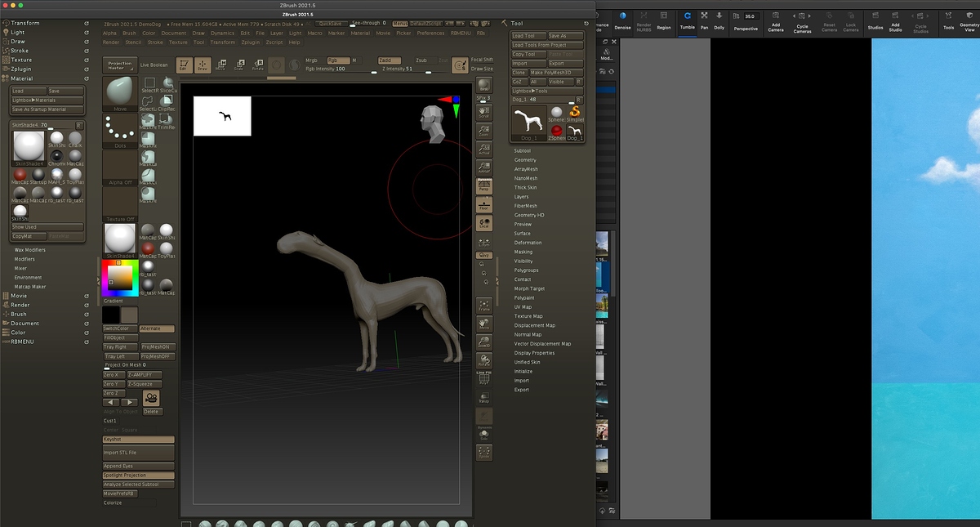Click the Frame mesh icon
The height and width of the screenshot is (527, 980).
coord(483,304)
